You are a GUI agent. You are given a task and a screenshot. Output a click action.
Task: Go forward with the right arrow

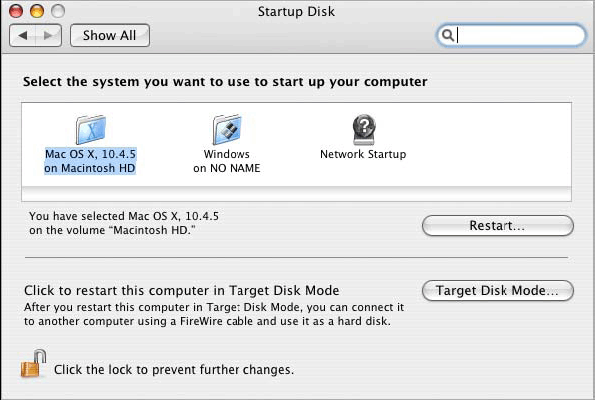coord(49,35)
